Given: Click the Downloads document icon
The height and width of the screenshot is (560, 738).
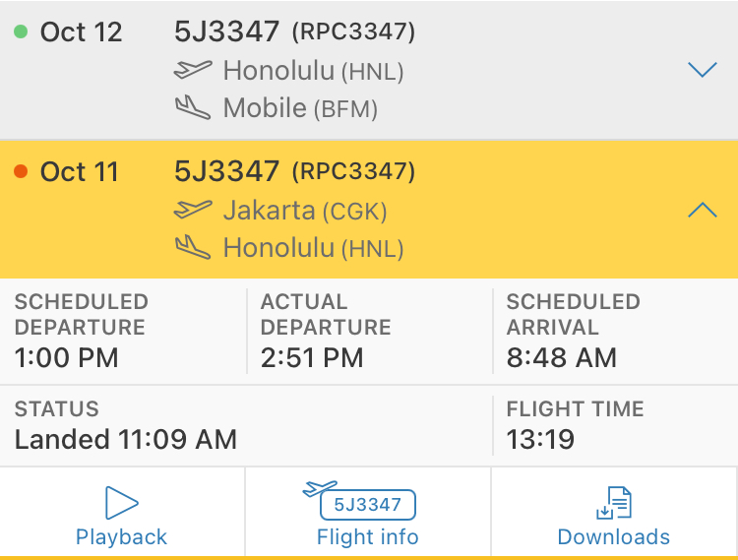Looking at the screenshot, I should tap(613, 503).
